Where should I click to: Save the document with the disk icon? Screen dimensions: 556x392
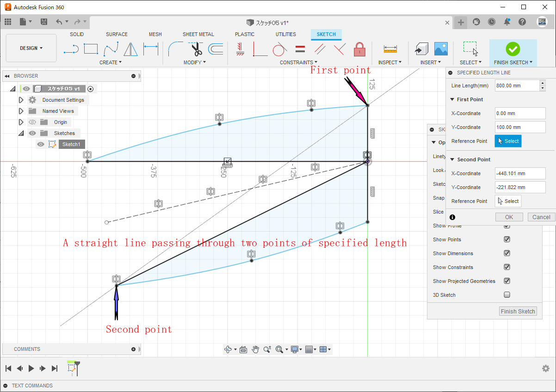(x=44, y=22)
